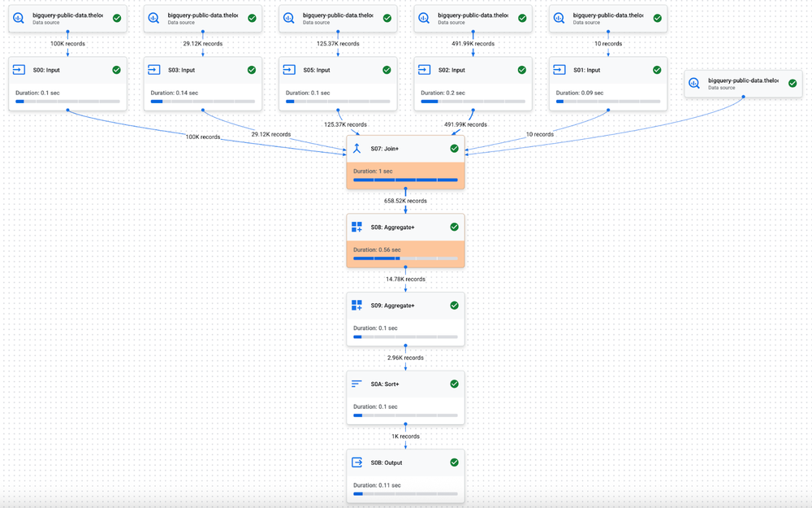Click the S08: Aggregate+ grid icon
This screenshot has height=508, width=812.
[356, 227]
